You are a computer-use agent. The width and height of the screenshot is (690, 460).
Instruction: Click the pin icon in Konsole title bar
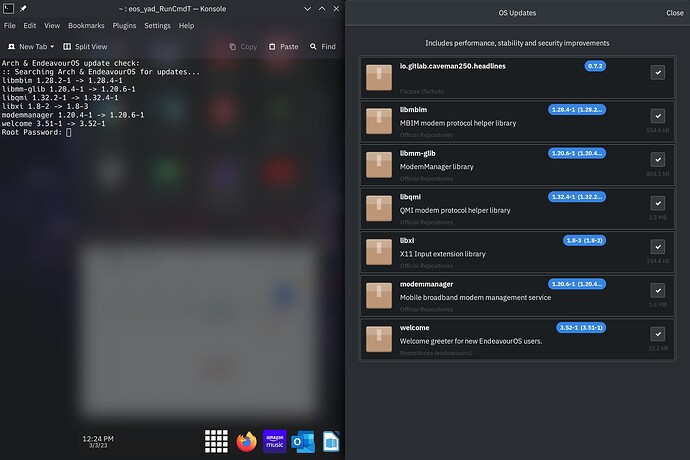coord(23,9)
